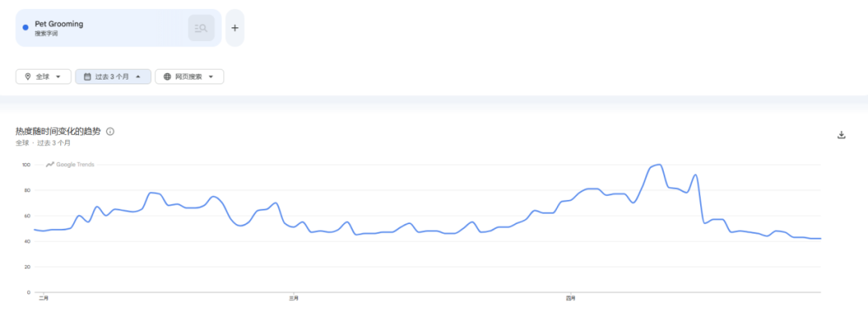
Task: Open the 网页搜索 search type dropdown arrow
Action: [x=211, y=77]
